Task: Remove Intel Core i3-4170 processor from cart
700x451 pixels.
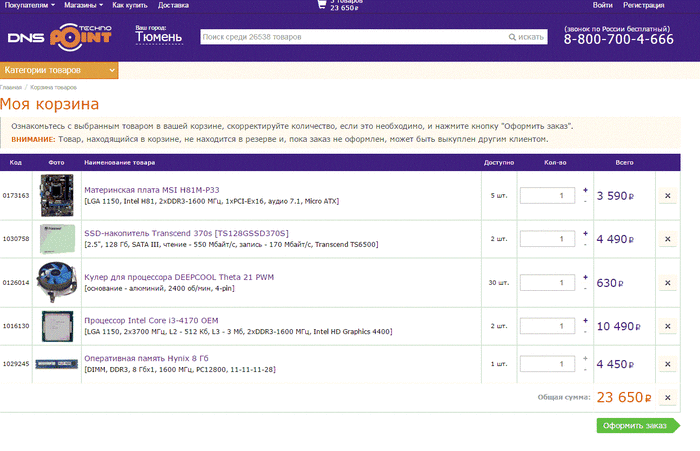Action: [667, 326]
